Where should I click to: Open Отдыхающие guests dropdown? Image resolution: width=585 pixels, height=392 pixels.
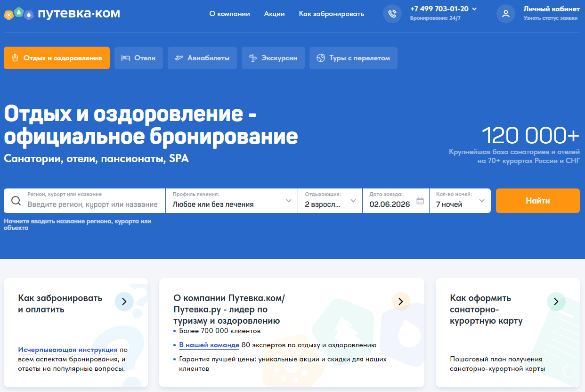tap(330, 201)
